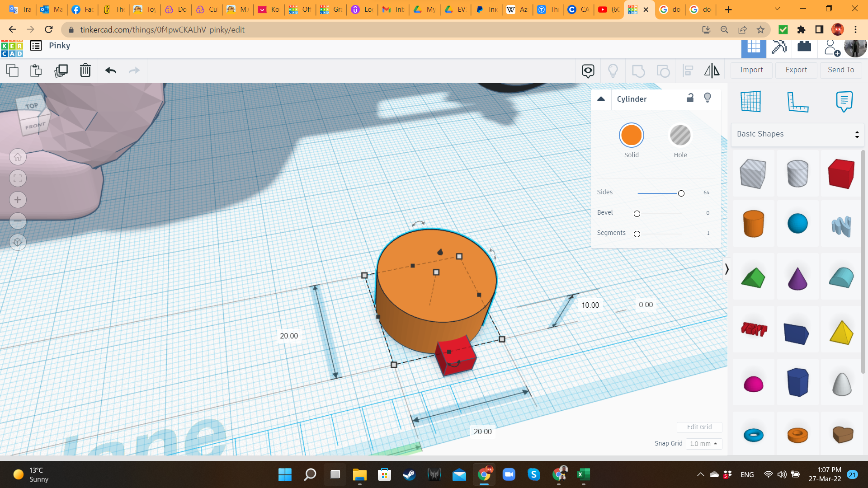The height and width of the screenshot is (488, 868).
Task: Hide selected shape with lightbulb
Action: [x=708, y=98]
